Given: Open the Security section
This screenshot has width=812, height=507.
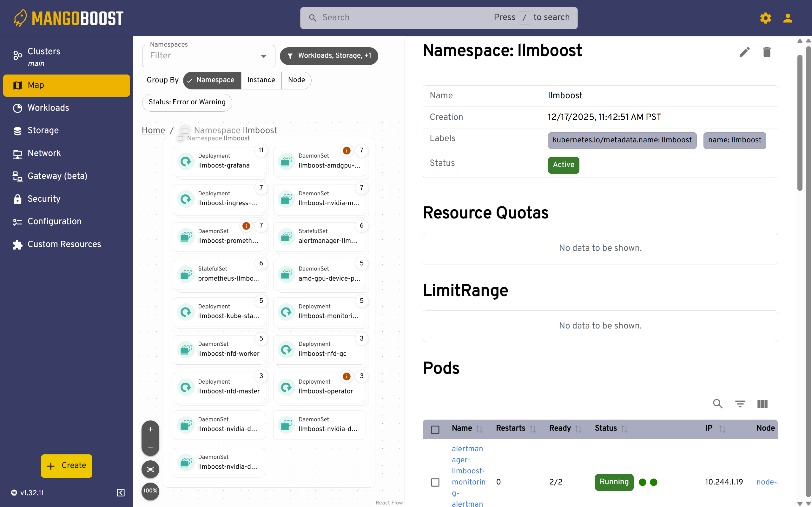Looking at the screenshot, I should [44, 198].
